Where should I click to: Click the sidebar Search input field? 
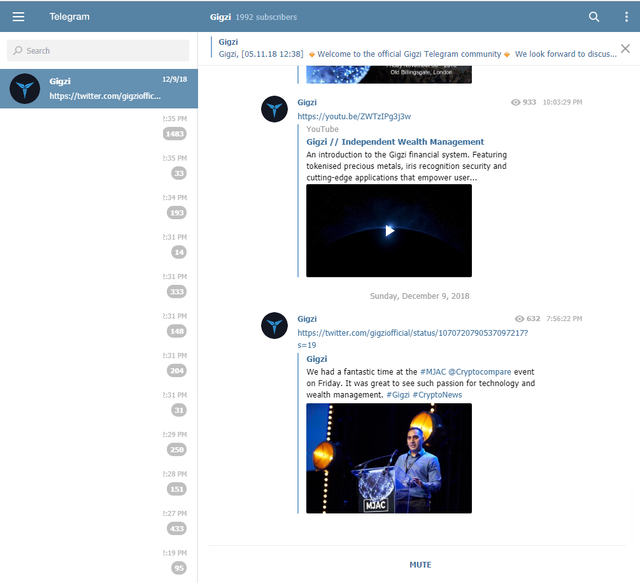click(x=98, y=51)
